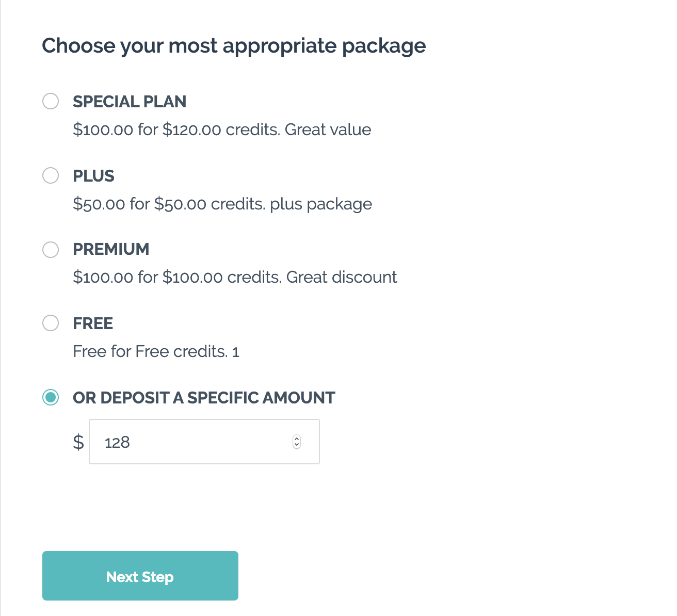Click the 'Free for Free credits' description
Screen dimensions: 677x616
pos(156,351)
